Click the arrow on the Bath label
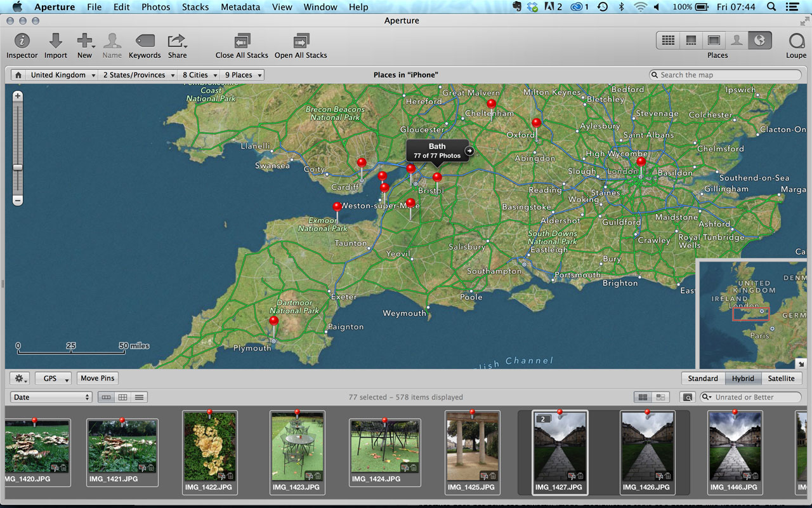This screenshot has height=508, width=812. [469, 150]
